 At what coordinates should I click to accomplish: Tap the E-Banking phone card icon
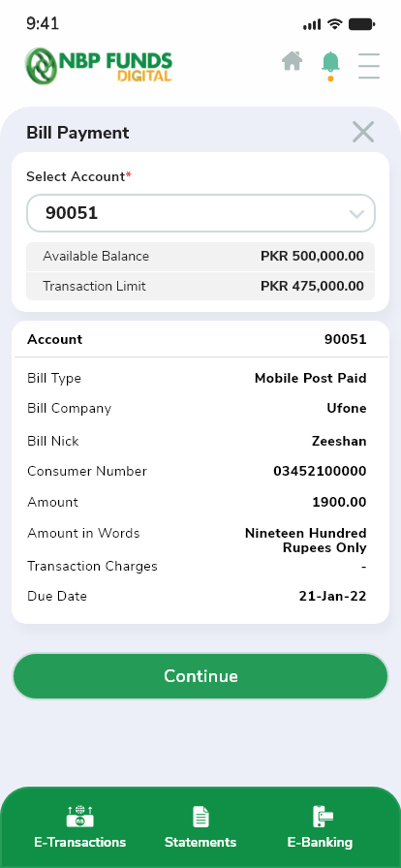tap(323, 817)
